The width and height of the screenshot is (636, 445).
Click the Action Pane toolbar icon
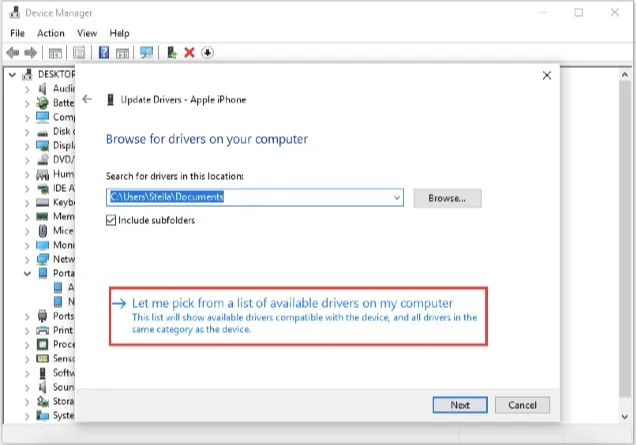122,53
